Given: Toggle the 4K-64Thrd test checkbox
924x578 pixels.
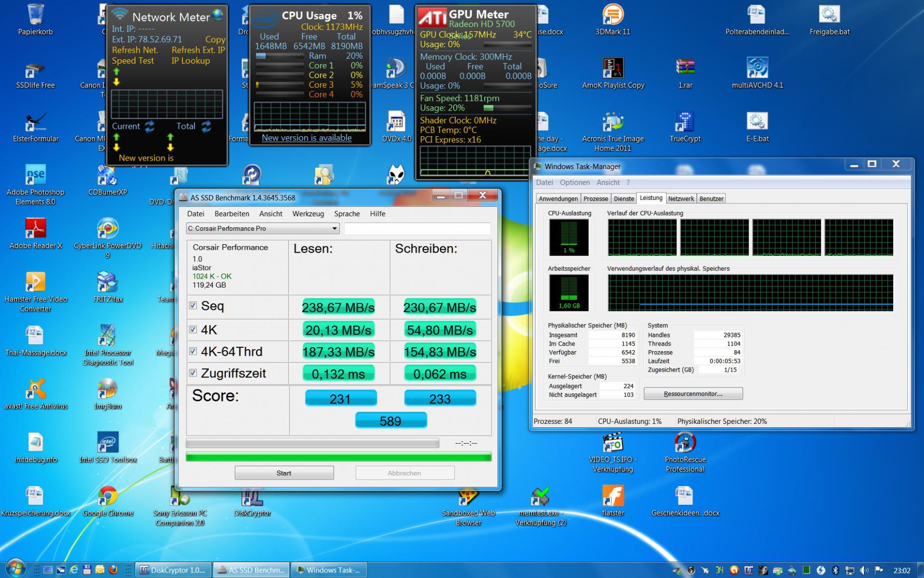Looking at the screenshot, I should point(193,351).
